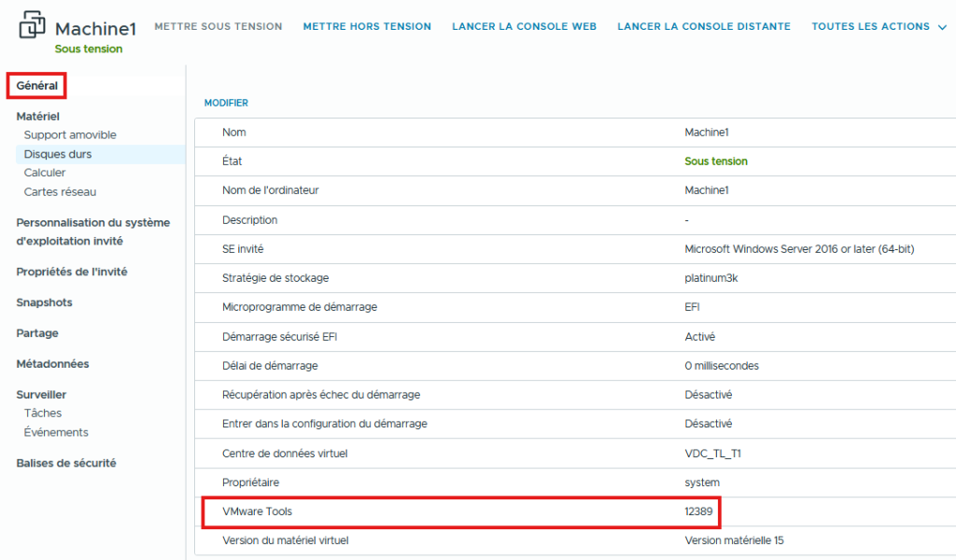
Task: Open the Général section
Action: tap(37, 86)
